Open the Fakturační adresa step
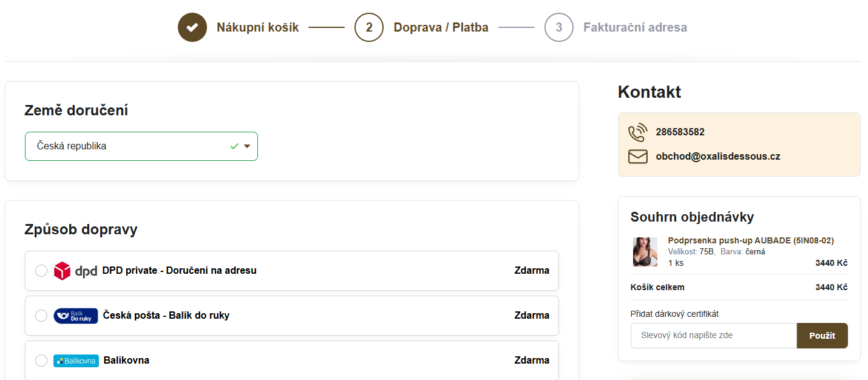 click(635, 27)
